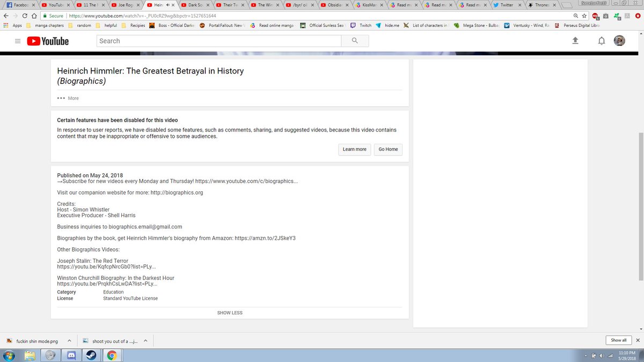This screenshot has width=644, height=362.
Task: Focus the YouTube Search field
Action: [218, 41]
